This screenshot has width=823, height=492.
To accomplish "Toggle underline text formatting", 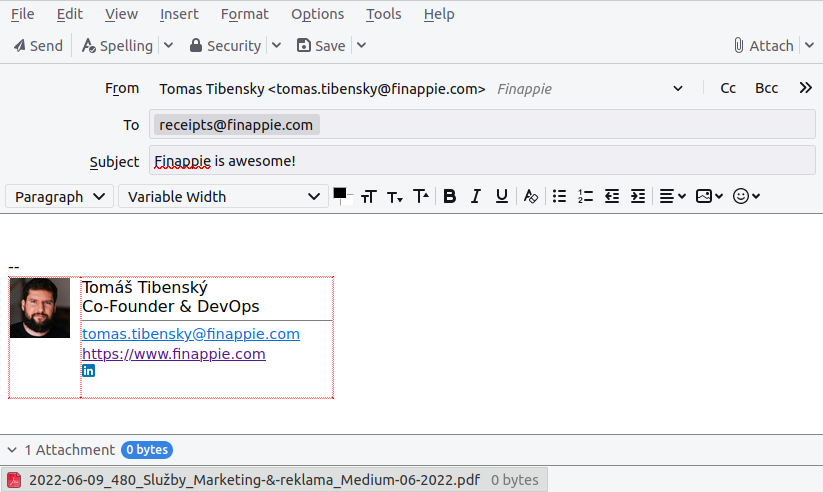I will tap(502, 197).
